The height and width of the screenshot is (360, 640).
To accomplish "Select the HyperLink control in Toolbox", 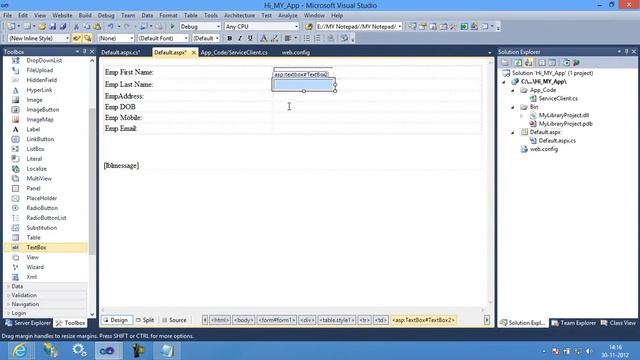I will coord(45,90).
